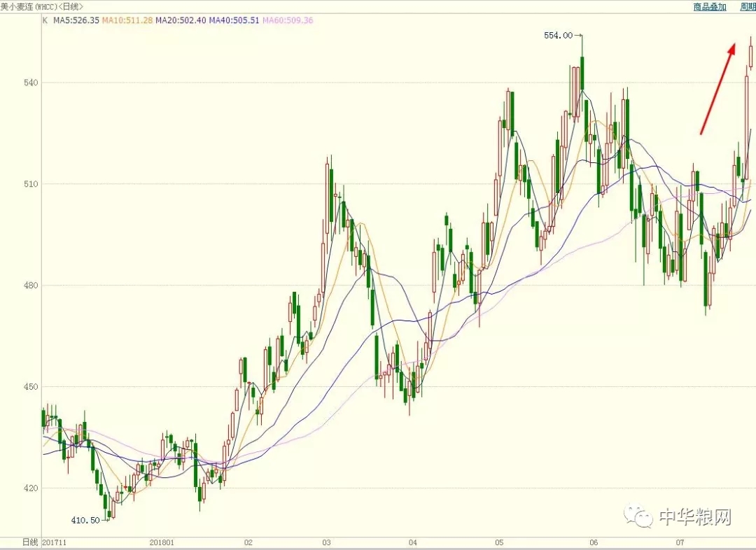Click the WeChat logo icon in watermark
756x550 pixels.
point(638,516)
